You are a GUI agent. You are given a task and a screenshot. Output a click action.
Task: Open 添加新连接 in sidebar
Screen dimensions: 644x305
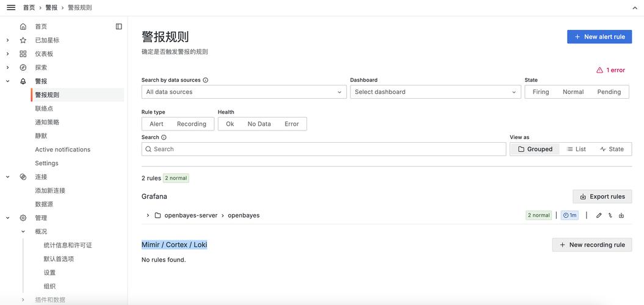[x=50, y=190]
